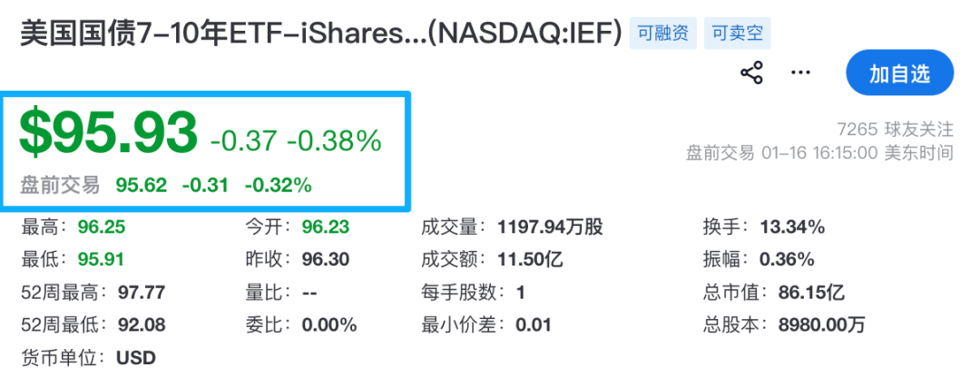Click the 盘前交易 price 95.62
This screenshot has height=387, width=980.
click(x=142, y=186)
